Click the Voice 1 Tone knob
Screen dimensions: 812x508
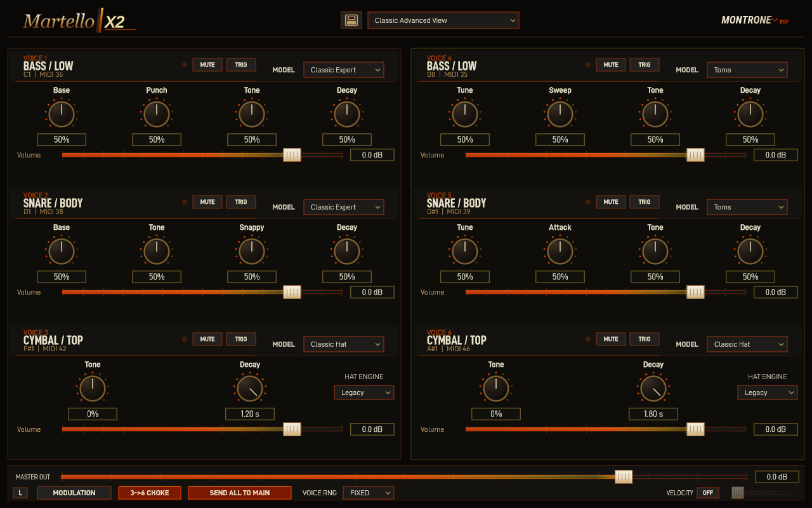point(252,114)
